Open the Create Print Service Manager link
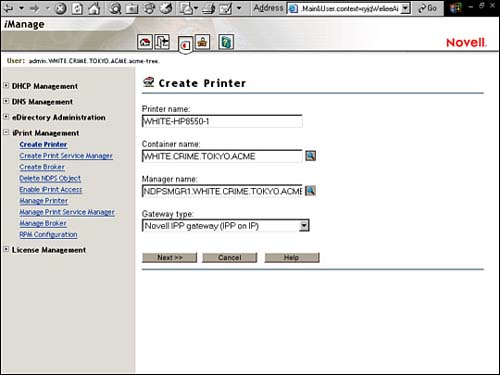 click(x=66, y=156)
